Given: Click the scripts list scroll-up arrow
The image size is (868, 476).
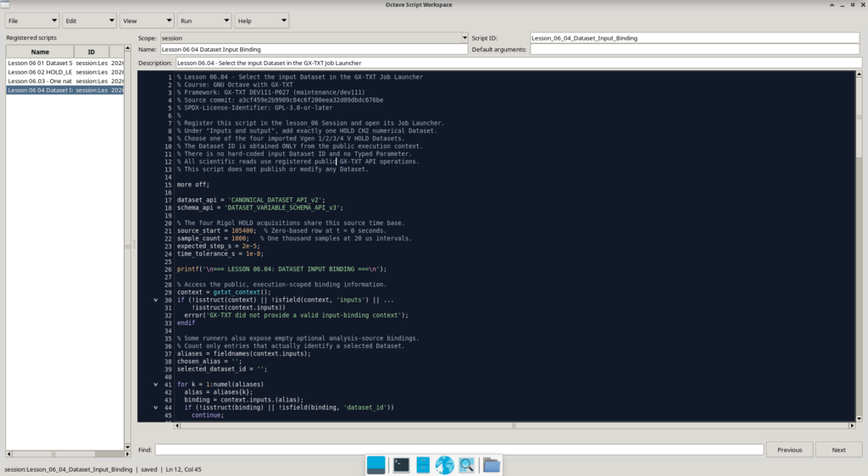Looking at the screenshot, I should point(127,50).
